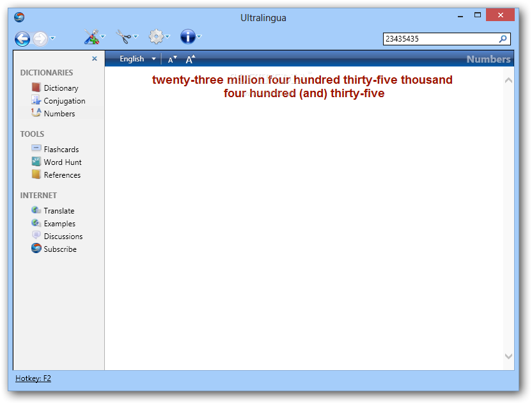Open Flashcards tool
Image resolution: width=532 pixels, height=404 pixels.
click(x=61, y=150)
